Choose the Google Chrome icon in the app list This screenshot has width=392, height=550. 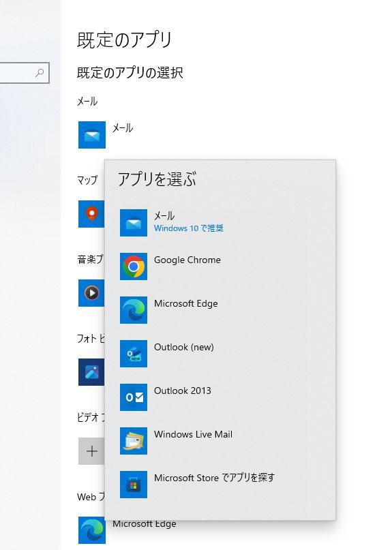(134, 266)
